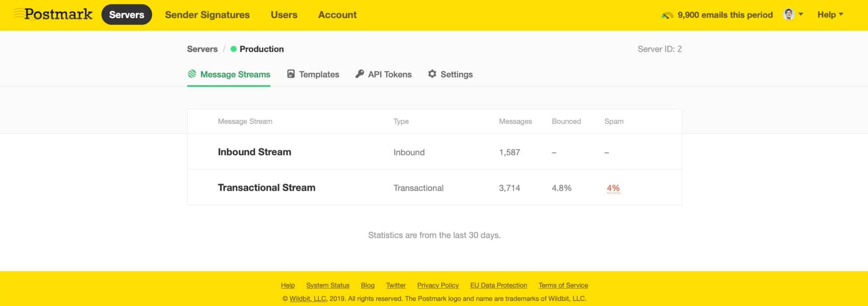Click the Servers breadcrumb link
The height and width of the screenshot is (306, 868).
click(x=202, y=49)
